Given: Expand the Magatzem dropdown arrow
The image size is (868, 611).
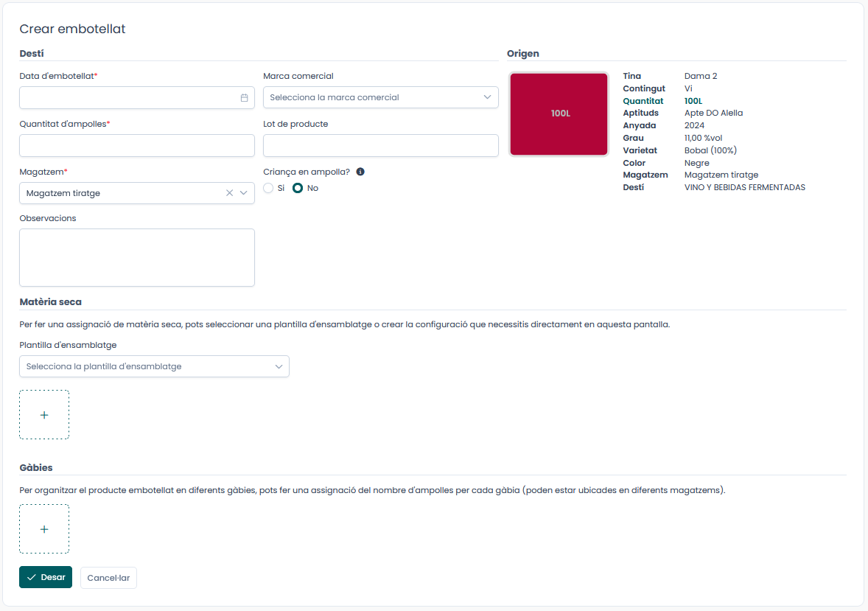Looking at the screenshot, I should click(244, 193).
